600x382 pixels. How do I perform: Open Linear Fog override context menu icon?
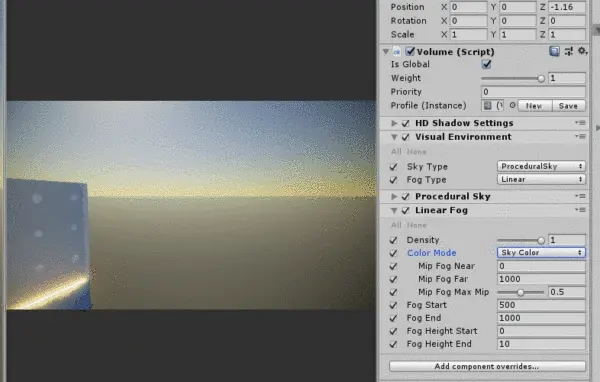(x=580, y=210)
